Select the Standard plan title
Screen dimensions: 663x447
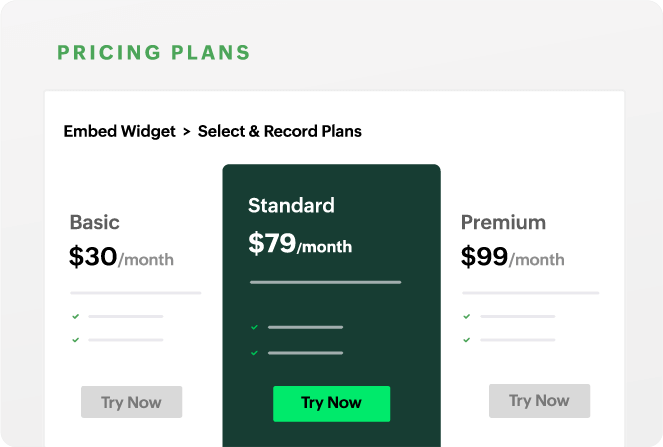(x=291, y=206)
